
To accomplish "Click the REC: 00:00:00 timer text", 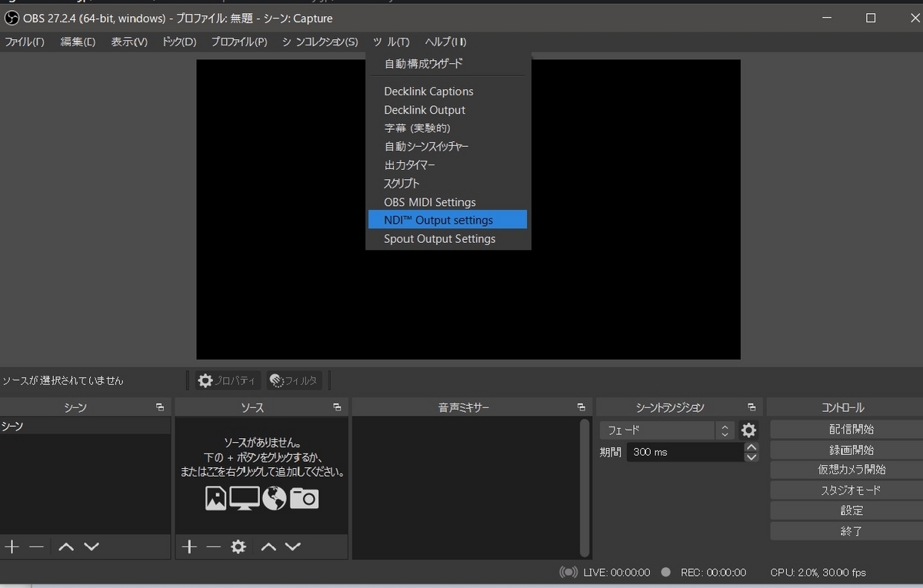I will point(713,573).
